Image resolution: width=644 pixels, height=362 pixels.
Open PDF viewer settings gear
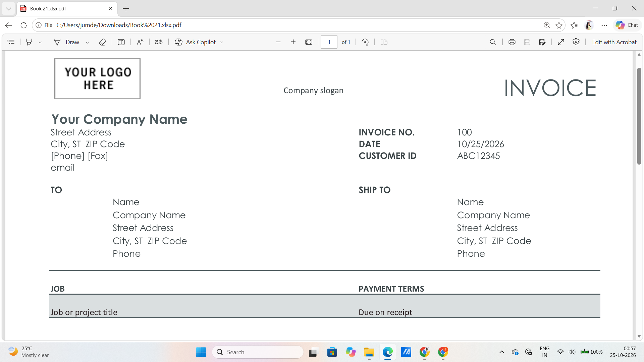[576, 42]
